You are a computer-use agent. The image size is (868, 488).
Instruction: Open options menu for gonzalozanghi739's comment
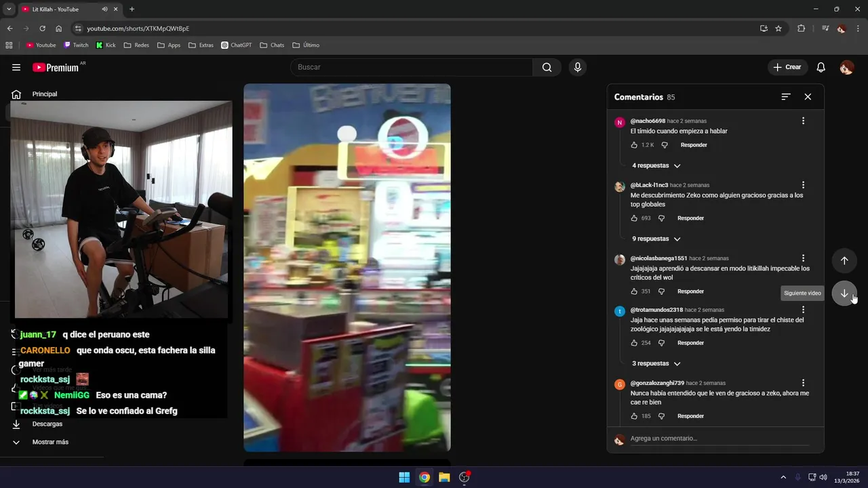pos(803,383)
